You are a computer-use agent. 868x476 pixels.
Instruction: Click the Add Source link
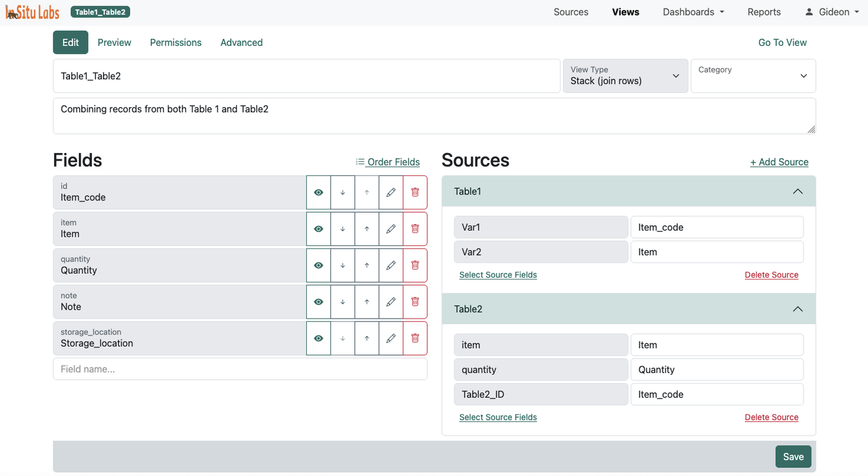coord(779,162)
